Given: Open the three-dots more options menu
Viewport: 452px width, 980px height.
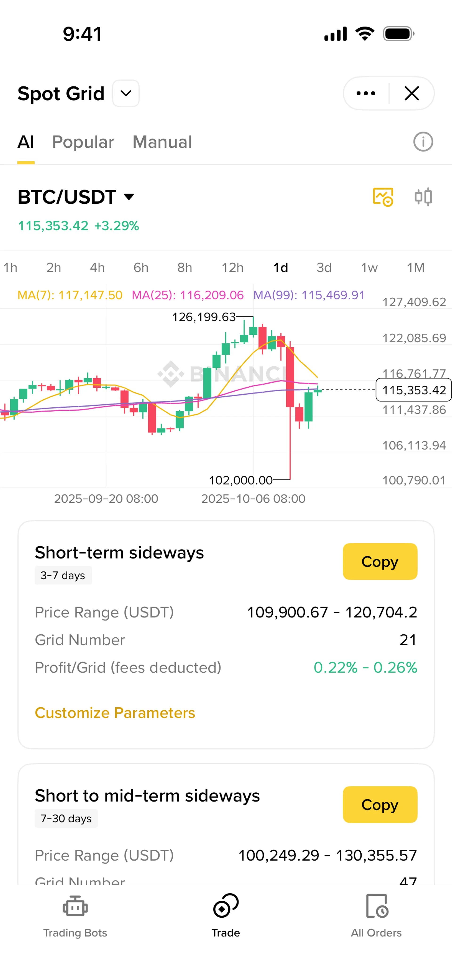Looking at the screenshot, I should point(366,93).
